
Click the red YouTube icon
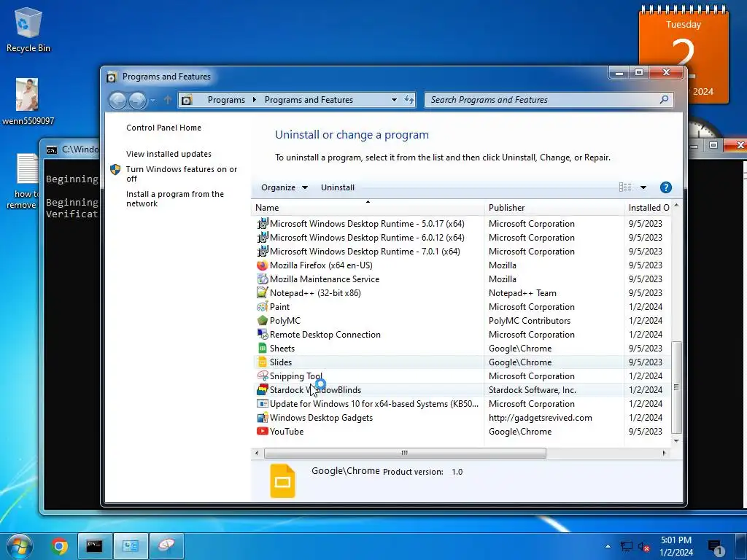(x=262, y=432)
